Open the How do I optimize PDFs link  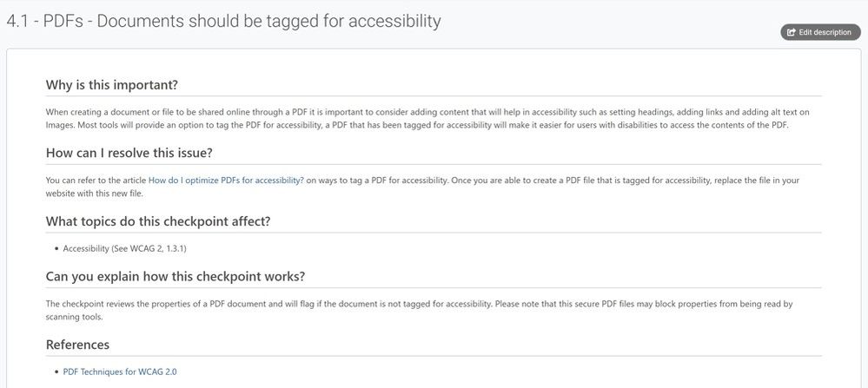226,181
